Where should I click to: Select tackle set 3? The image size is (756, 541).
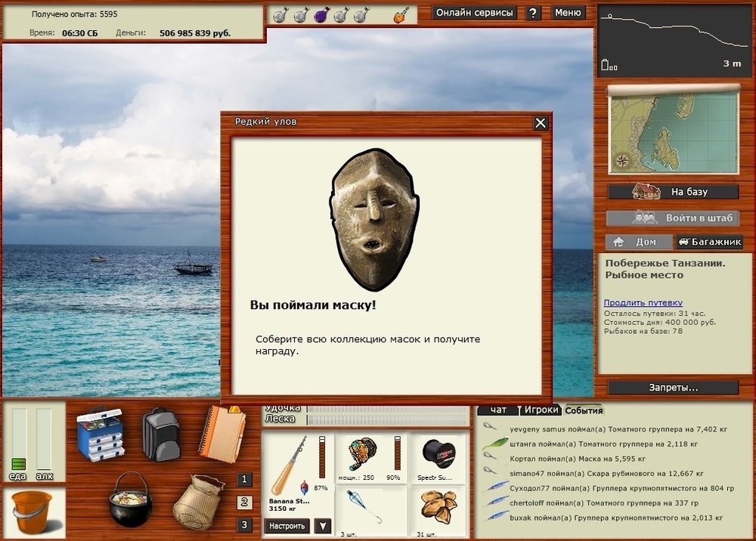click(244, 524)
